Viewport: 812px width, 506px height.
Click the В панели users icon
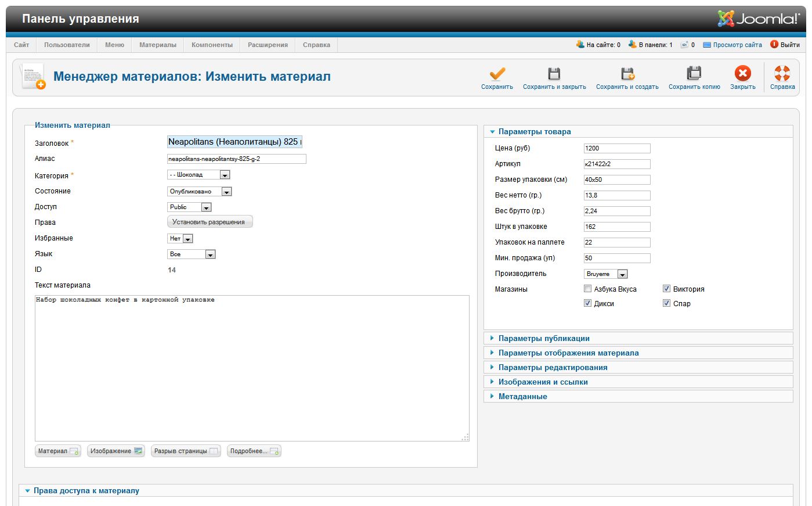tap(633, 44)
